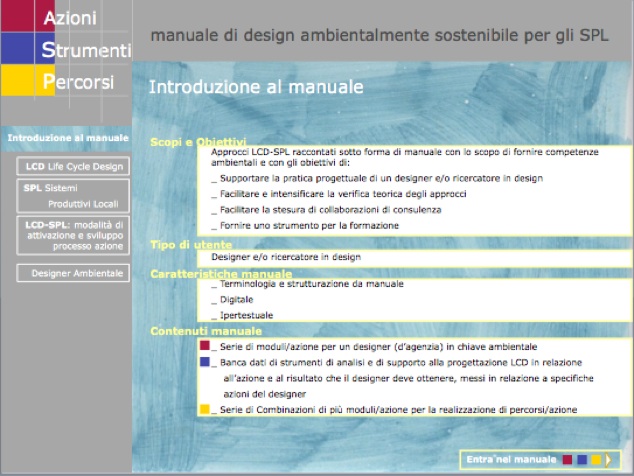Click the Entra nel manuale button
Screen dimensions: 634x476
pos(540,459)
